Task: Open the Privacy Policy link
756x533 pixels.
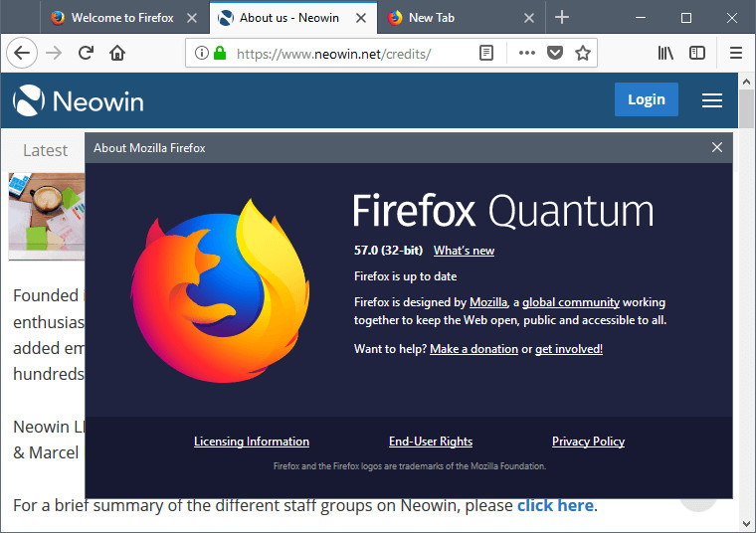Action: pos(588,442)
